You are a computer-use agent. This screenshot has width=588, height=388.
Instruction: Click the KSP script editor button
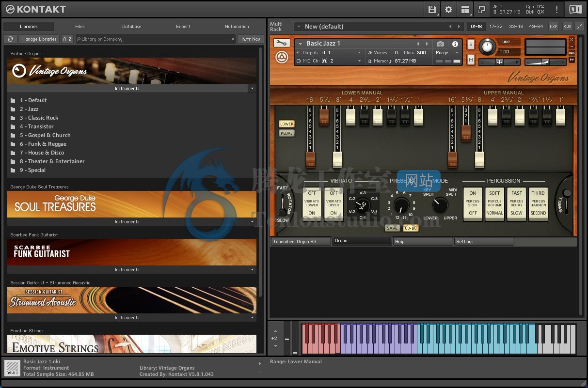(553, 26)
